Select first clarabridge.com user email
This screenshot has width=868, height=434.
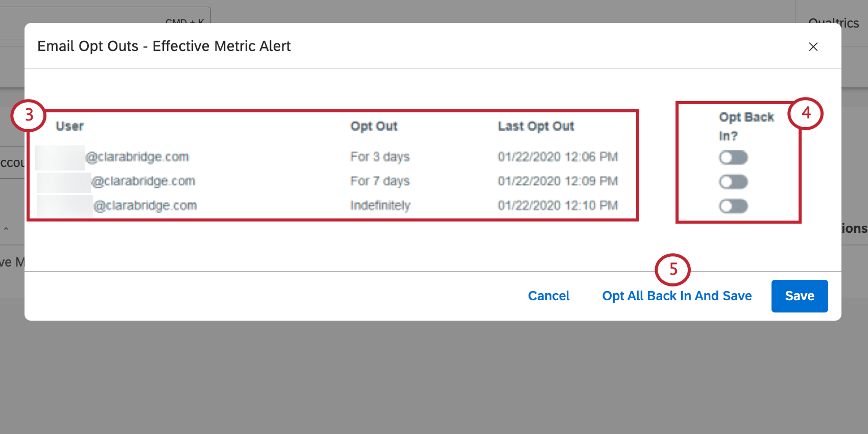tap(112, 157)
